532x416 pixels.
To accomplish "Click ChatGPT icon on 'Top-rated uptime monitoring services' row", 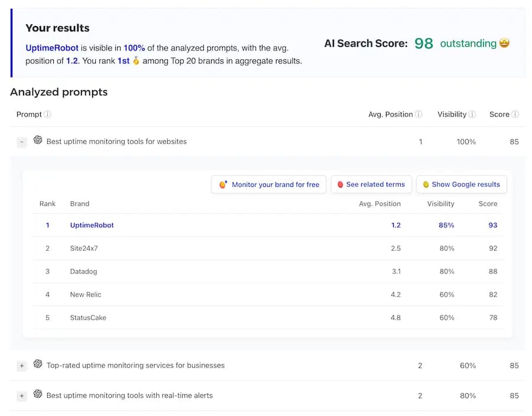I will coord(38,364).
